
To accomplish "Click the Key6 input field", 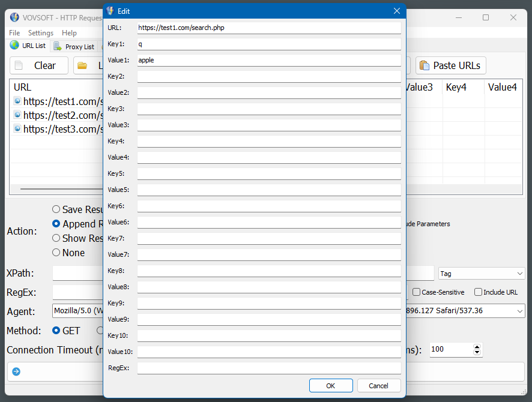I will click(269, 206).
